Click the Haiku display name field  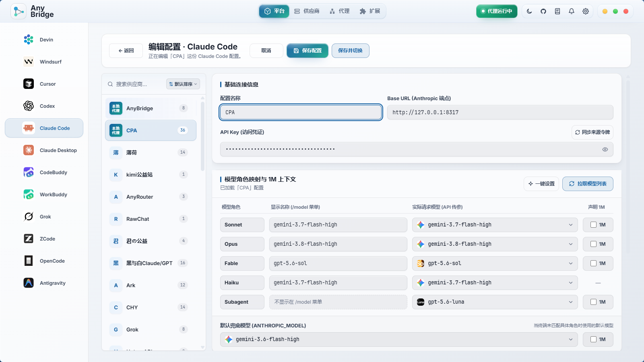(338, 283)
